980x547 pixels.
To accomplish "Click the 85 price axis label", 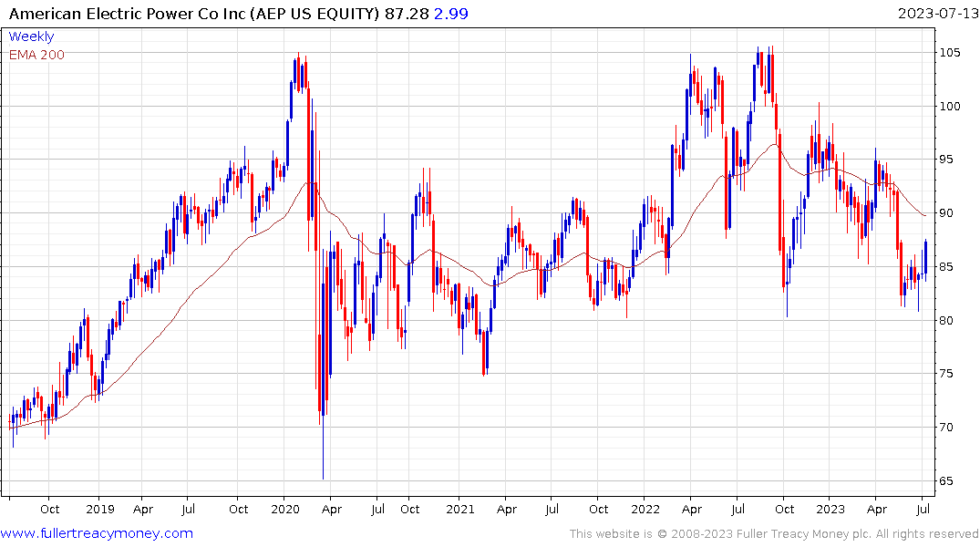I will point(946,267).
